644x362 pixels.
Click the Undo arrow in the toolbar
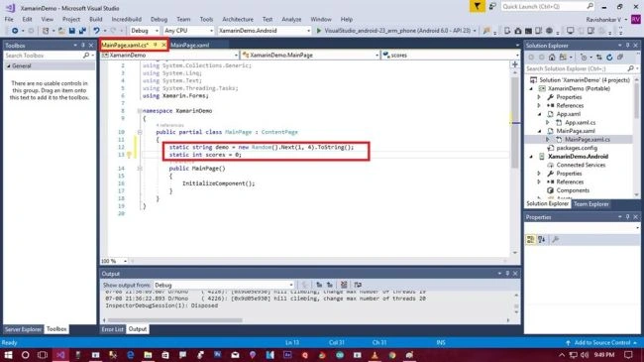[96, 31]
